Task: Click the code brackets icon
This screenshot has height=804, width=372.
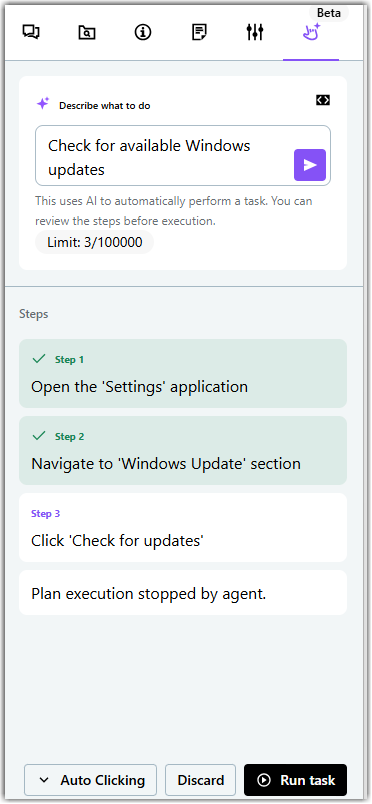Action: click(x=323, y=100)
